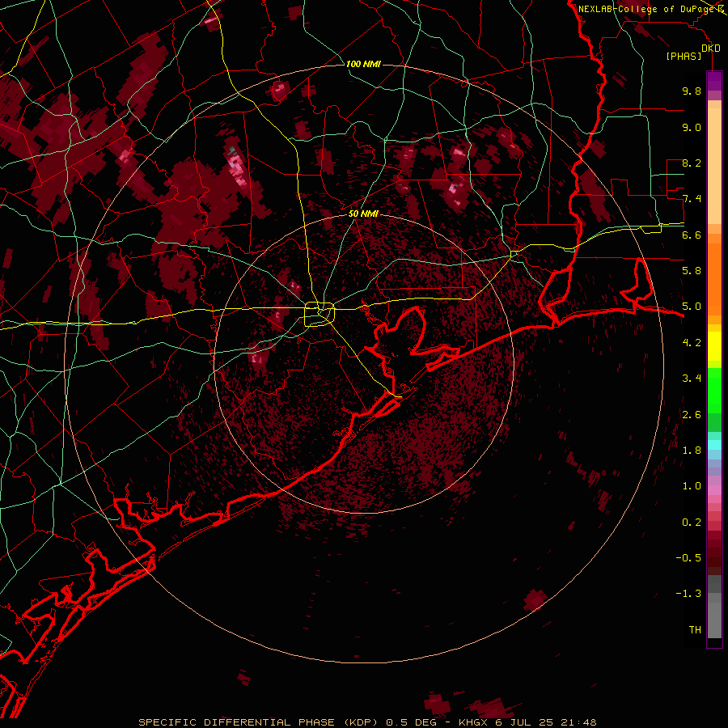Click the 1.8 value on the color scale
This screenshot has width=728, height=728.
[692, 450]
